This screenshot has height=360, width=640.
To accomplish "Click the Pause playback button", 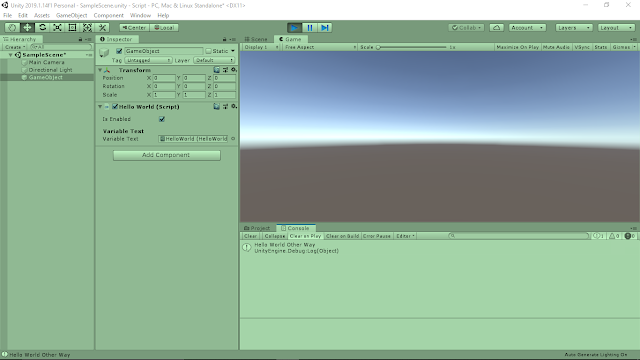I will click(309, 28).
